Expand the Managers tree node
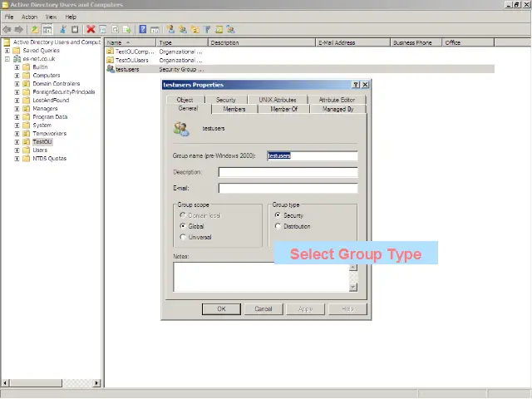This screenshot has height=399, width=532. point(17,109)
